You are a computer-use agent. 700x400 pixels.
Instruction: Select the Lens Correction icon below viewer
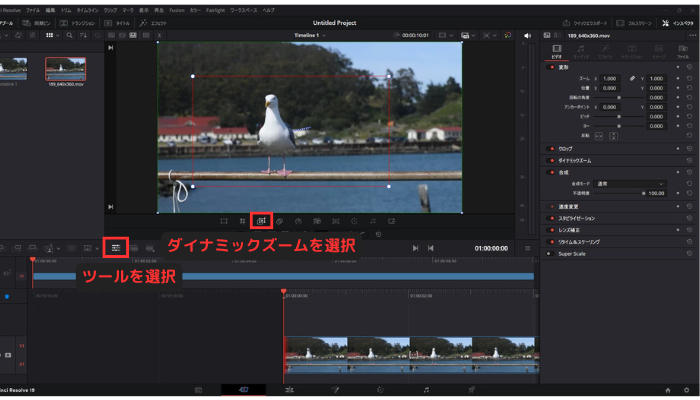336,221
